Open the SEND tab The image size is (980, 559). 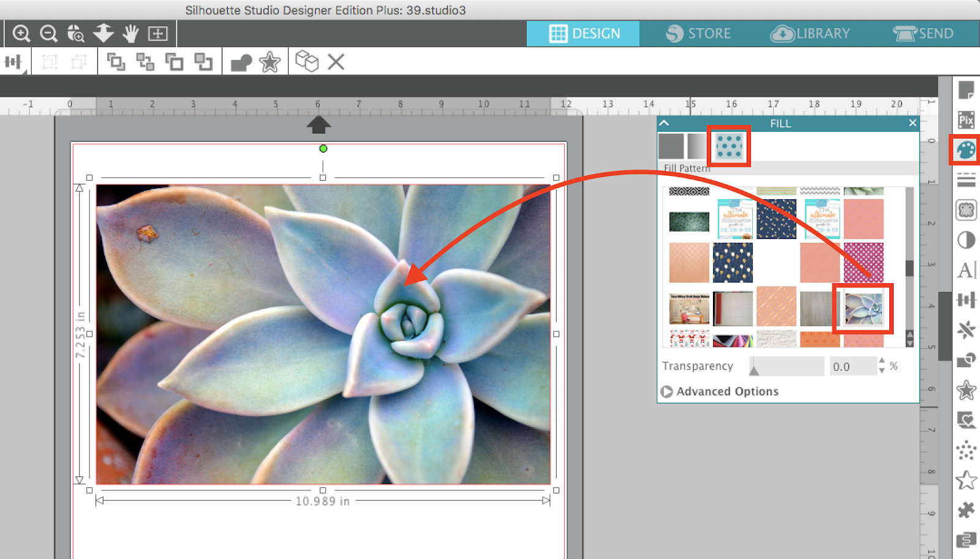point(923,34)
